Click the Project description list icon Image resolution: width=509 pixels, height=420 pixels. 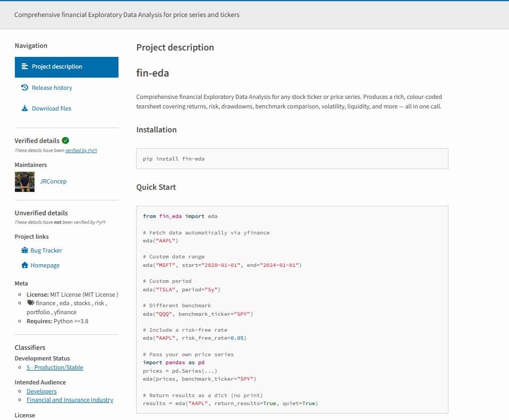pyautogui.click(x=24, y=66)
